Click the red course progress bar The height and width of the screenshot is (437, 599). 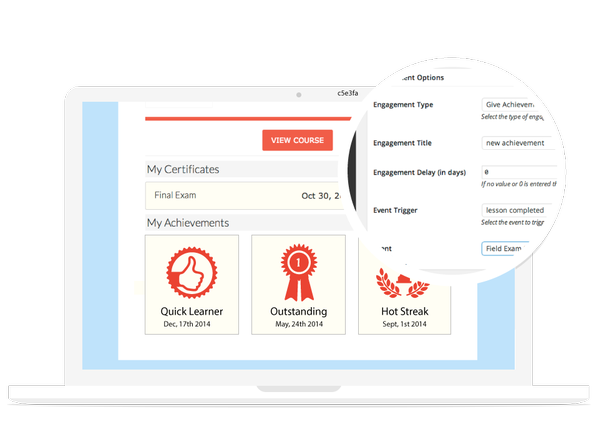[248, 119]
